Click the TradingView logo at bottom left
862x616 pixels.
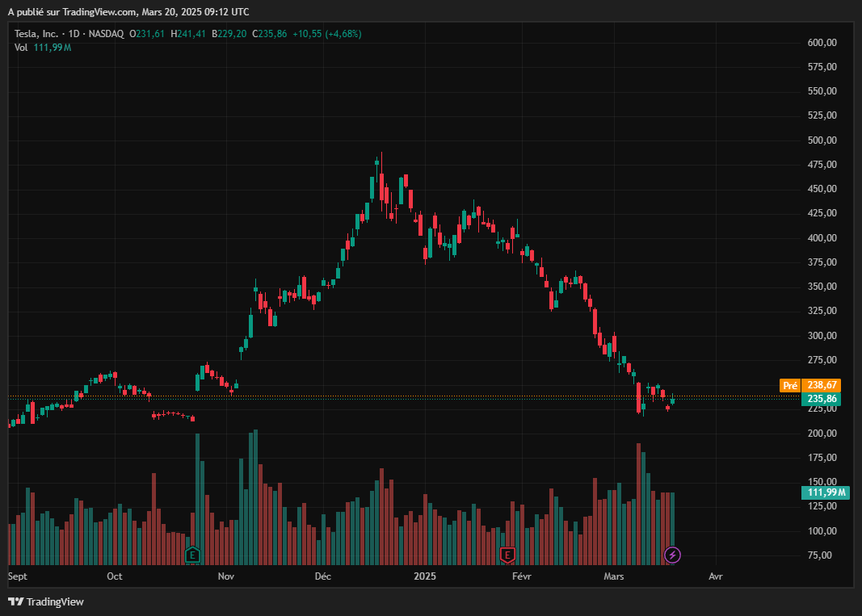(46, 601)
